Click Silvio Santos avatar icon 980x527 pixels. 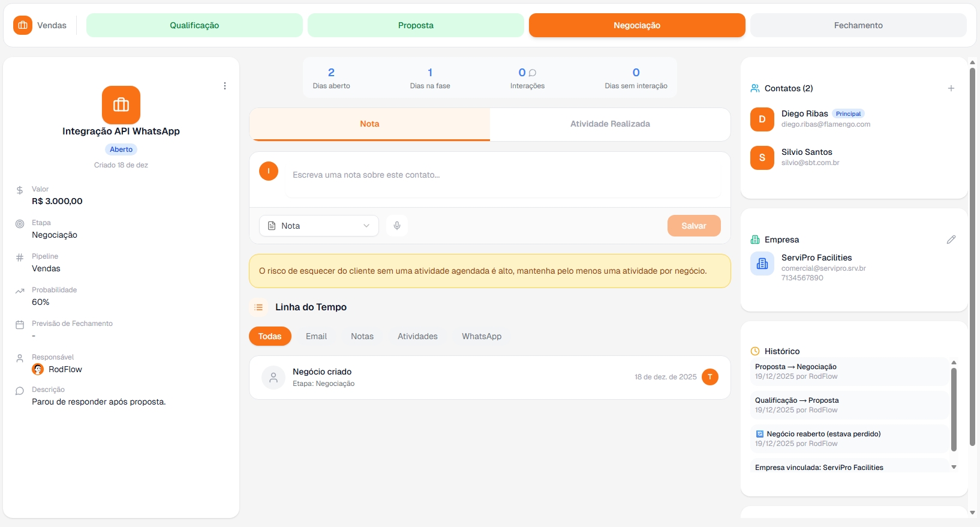[762, 157]
